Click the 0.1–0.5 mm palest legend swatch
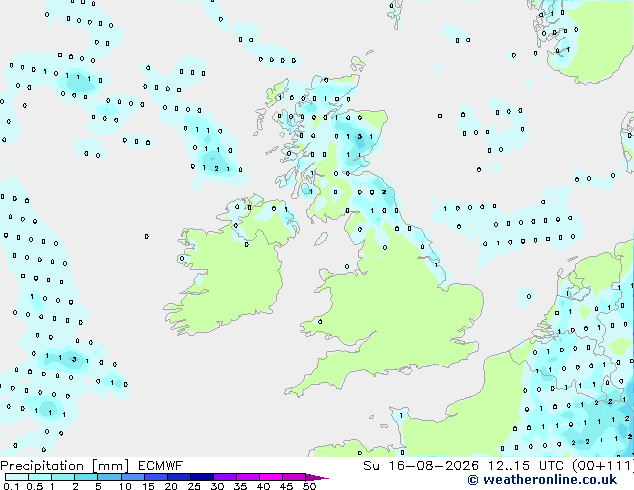 pos(17,477)
